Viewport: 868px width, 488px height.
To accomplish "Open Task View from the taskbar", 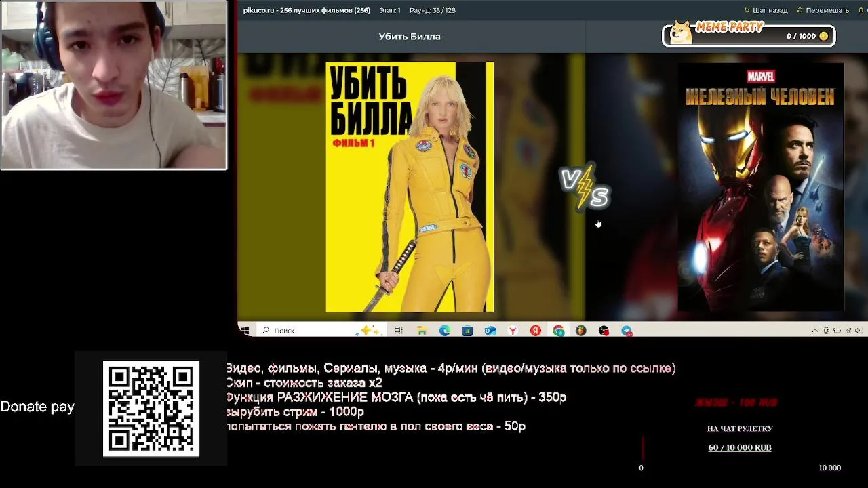I will (x=399, y=330).
